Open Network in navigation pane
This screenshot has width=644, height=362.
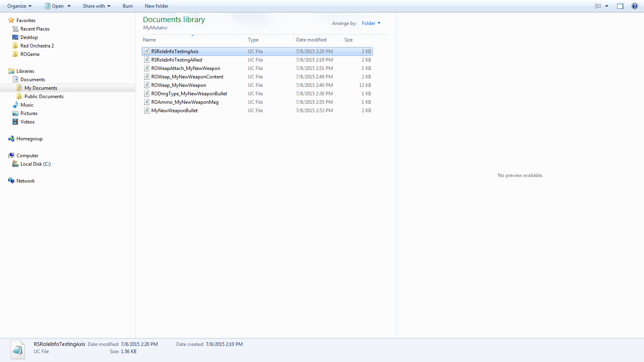point(25,181)
